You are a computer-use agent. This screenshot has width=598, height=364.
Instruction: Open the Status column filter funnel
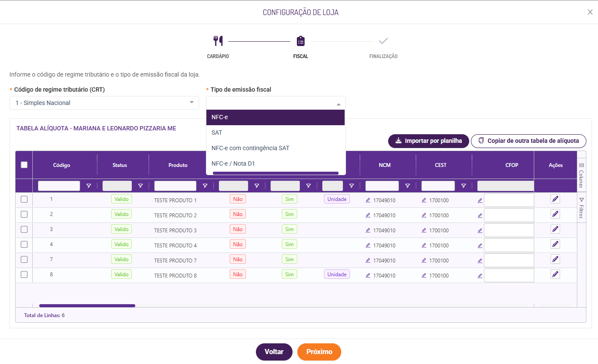click(x=140, y=186)
